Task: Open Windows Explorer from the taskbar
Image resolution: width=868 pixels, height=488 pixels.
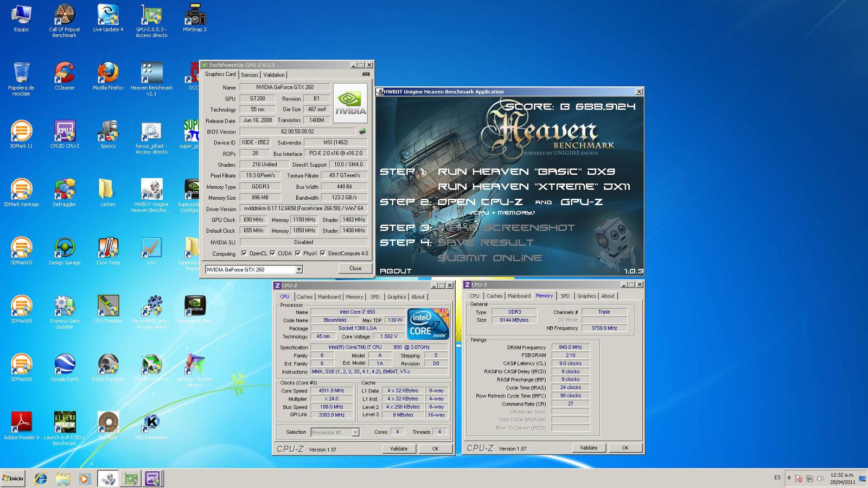Action: pos(62,479)
